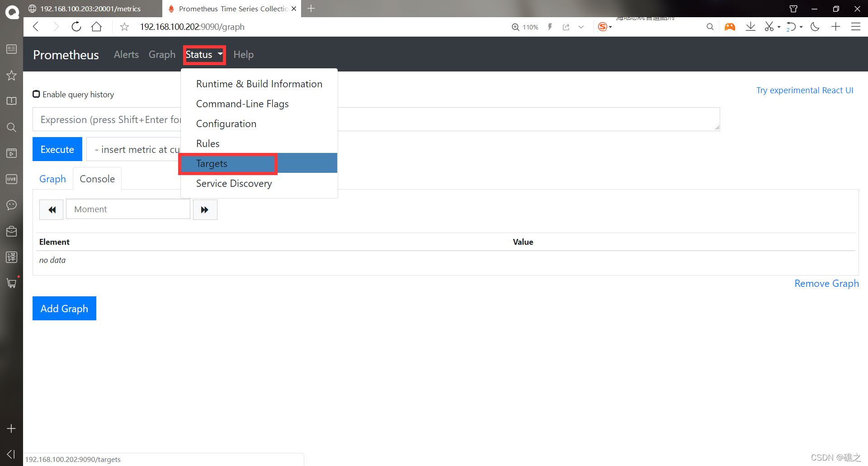Open the insert metric at cursor dropdown
This screenshot has height=466, width=868.
click(x=134, y=149)
